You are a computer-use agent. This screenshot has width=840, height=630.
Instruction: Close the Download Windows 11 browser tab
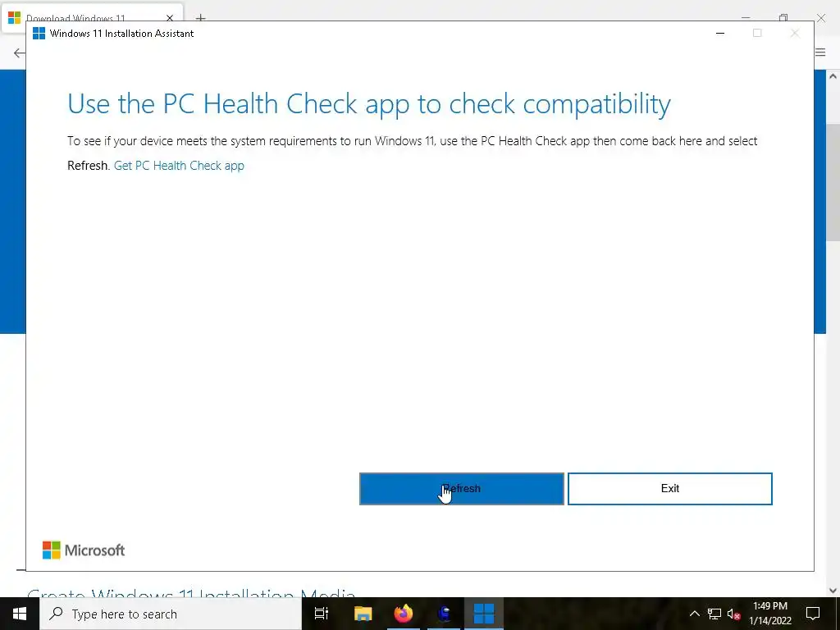170,18
